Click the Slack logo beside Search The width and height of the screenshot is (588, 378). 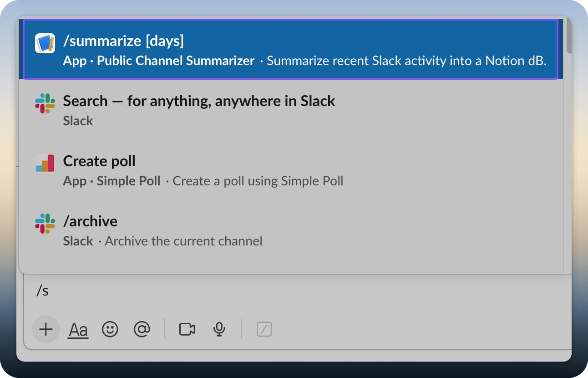[45, 103]
